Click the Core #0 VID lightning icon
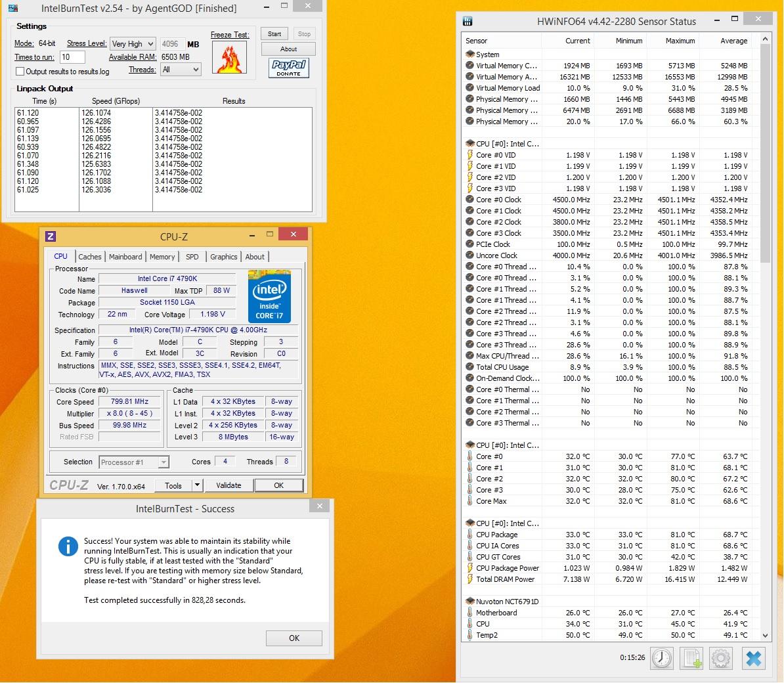This screenshot has height=683, width=784. click(469, 155)
